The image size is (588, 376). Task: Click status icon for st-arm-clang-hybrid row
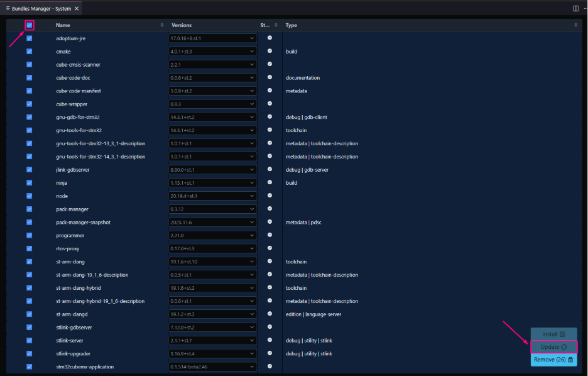[x=269, y=287]
